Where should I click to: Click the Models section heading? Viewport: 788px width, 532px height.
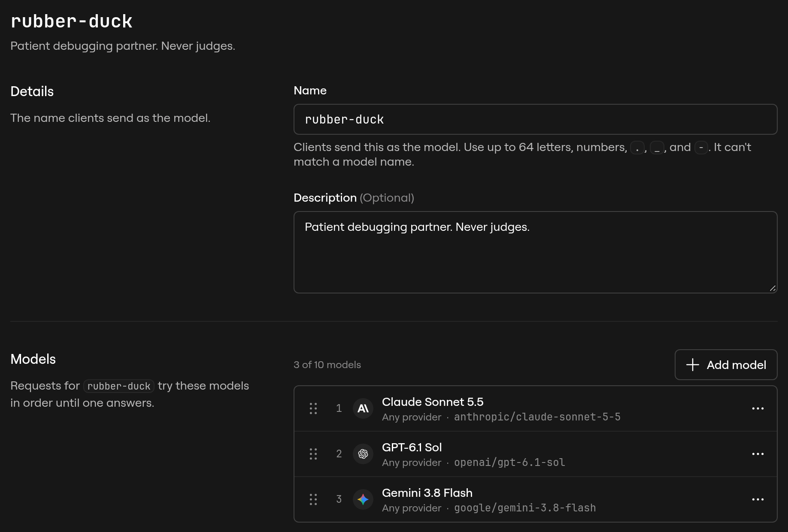coord(33,359)
